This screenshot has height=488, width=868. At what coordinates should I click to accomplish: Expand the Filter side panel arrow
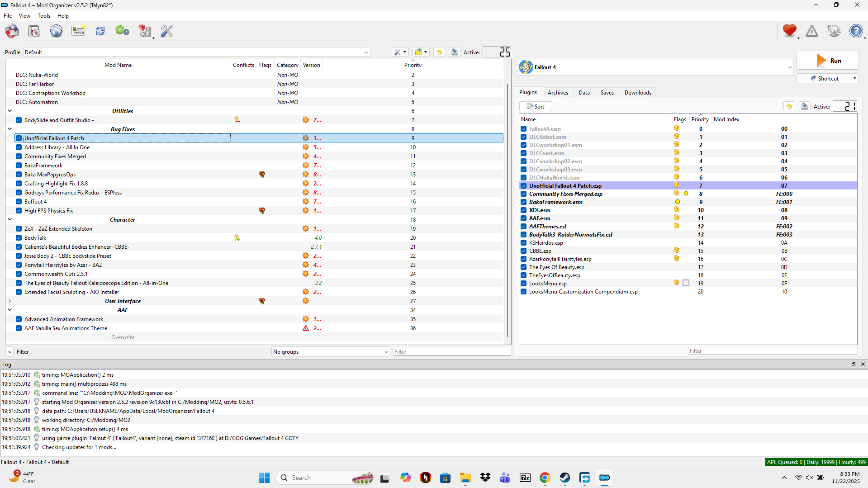click(9, 352)
